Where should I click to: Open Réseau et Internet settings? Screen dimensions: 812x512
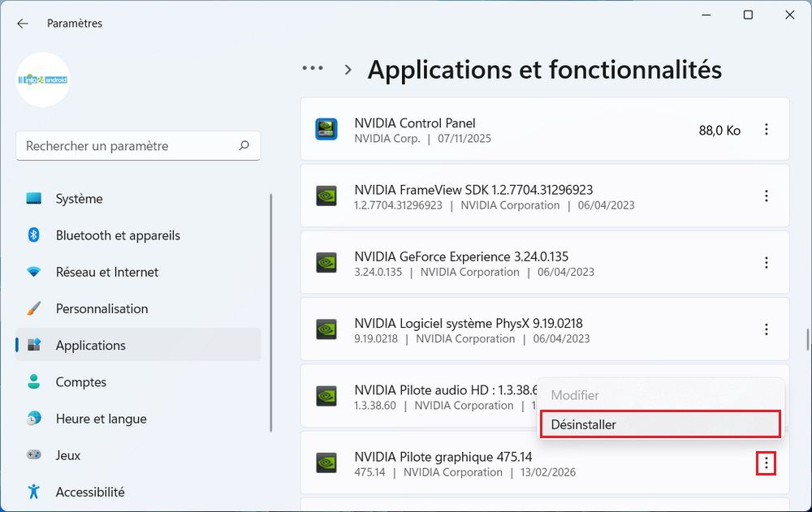138,273
